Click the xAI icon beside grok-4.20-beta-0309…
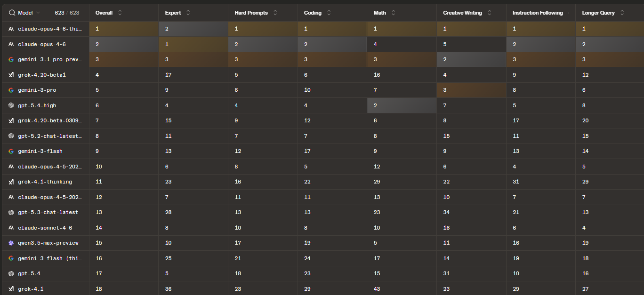The width and height of the screenshot is (644, 295). [11, 121]
